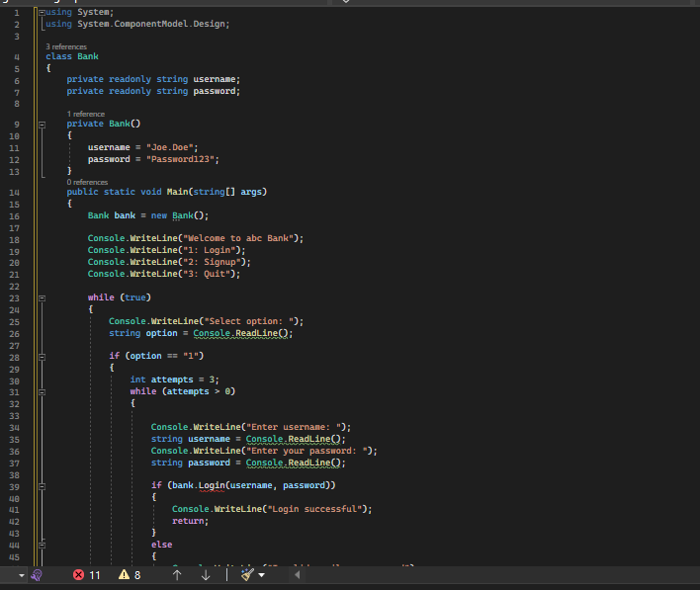Open "1 reference" link above Bank constructor
This screenshot has width=700, height=590.
point(85,114)
